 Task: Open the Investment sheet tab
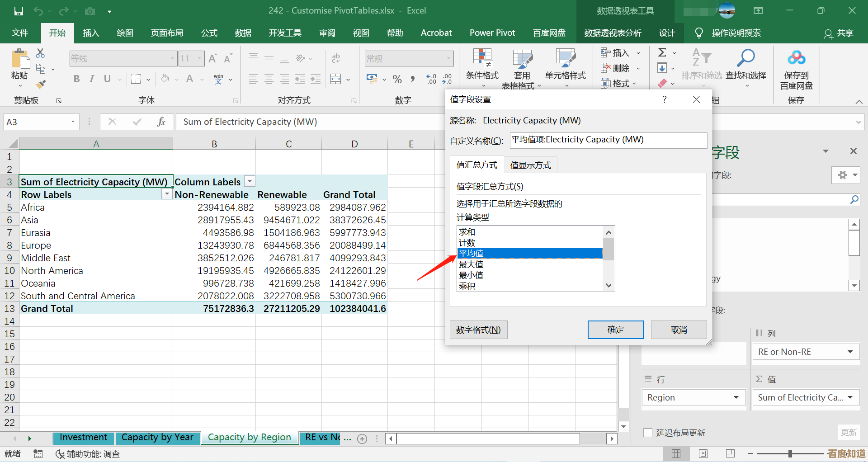(x=83, y=438)
